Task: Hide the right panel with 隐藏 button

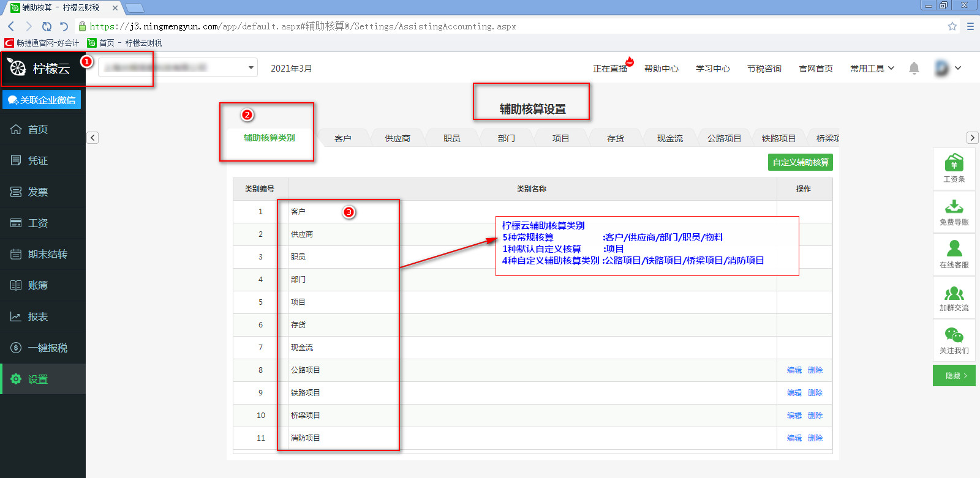Action: 954,376
